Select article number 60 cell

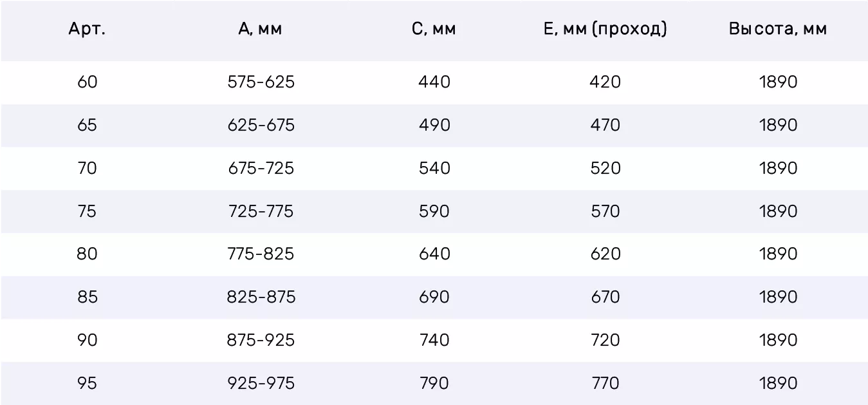pos(87,82)
